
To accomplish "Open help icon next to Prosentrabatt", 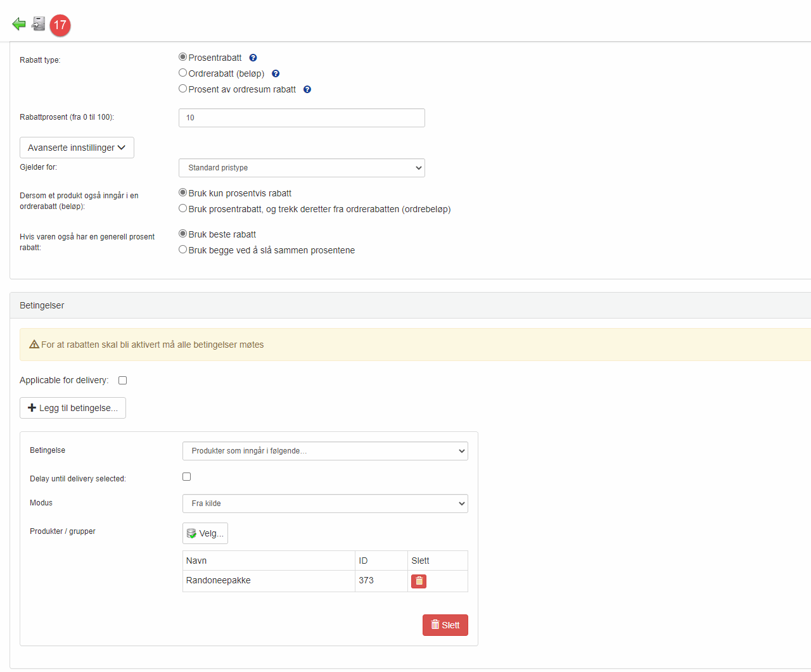I will (253, 58).
